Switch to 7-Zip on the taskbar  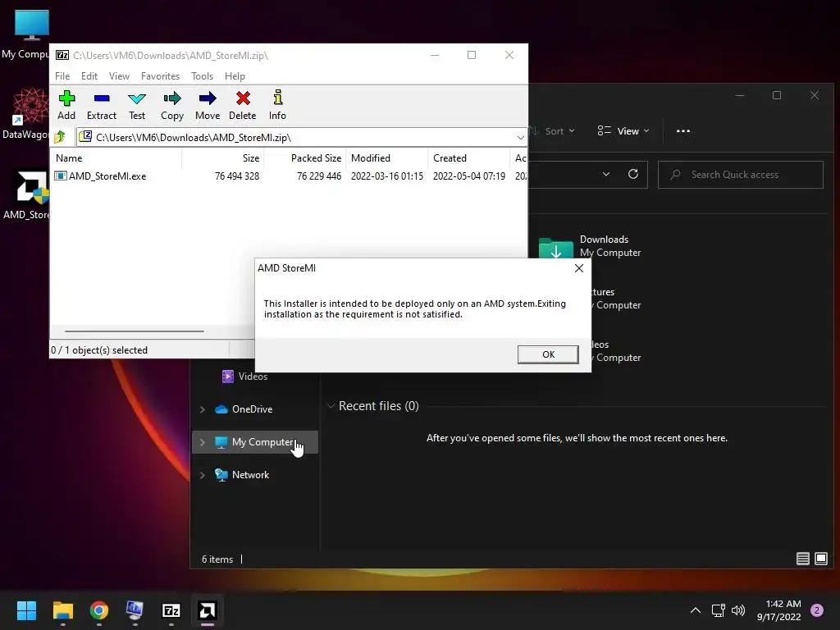pos(171,610)
